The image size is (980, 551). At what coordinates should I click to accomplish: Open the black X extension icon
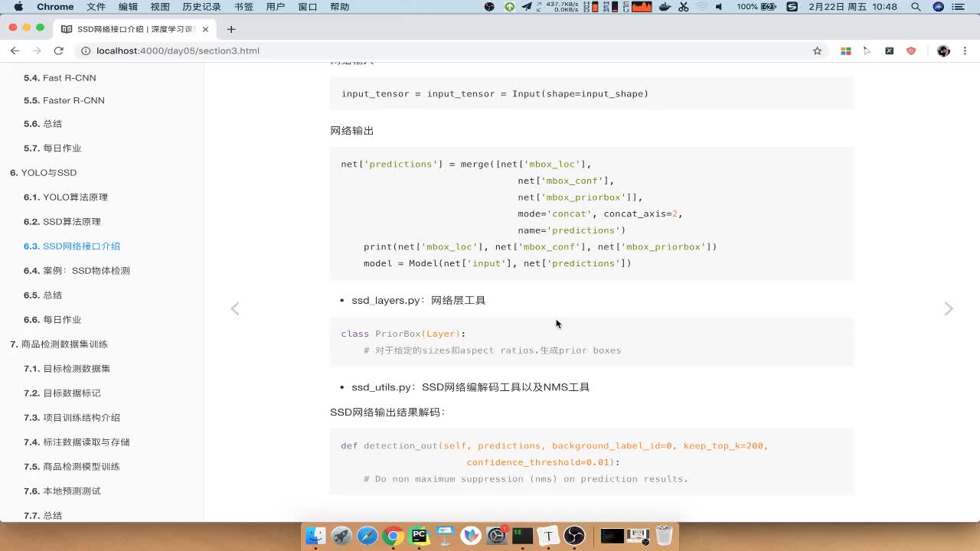889,51
